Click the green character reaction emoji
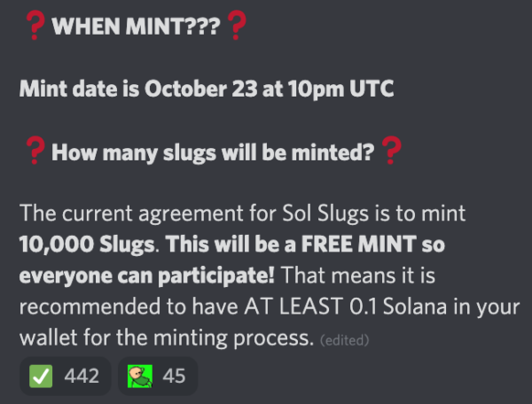 [140, 376]
